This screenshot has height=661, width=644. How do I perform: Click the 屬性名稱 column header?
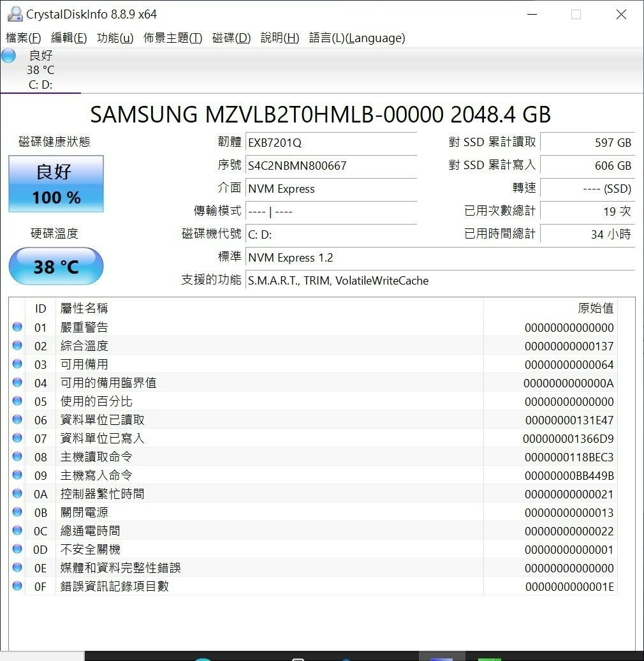[x=270, y=309]
